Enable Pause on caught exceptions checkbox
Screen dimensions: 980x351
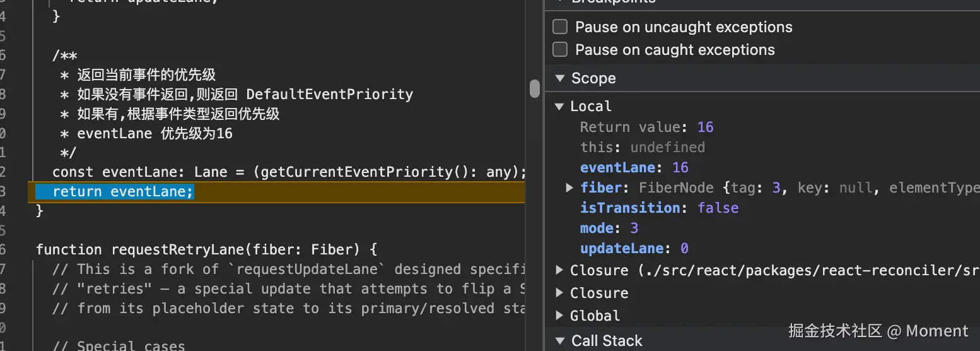[x=560, y=50]
